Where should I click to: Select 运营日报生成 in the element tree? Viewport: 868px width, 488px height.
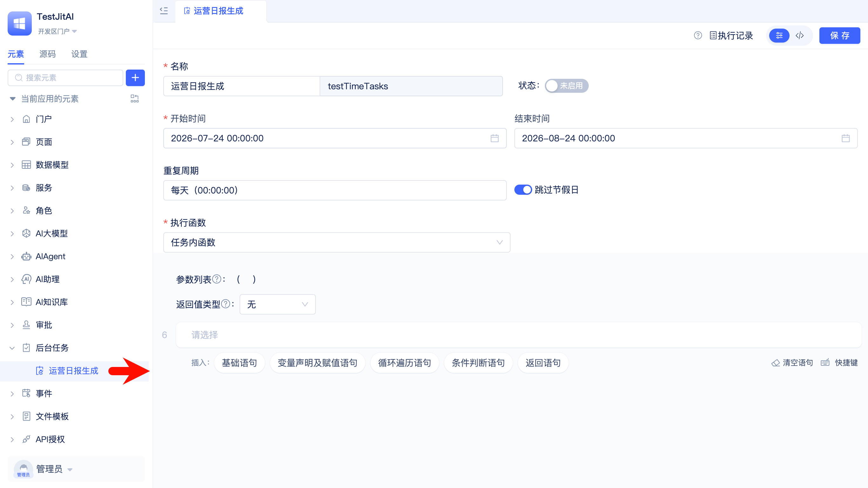click(73, 371)
